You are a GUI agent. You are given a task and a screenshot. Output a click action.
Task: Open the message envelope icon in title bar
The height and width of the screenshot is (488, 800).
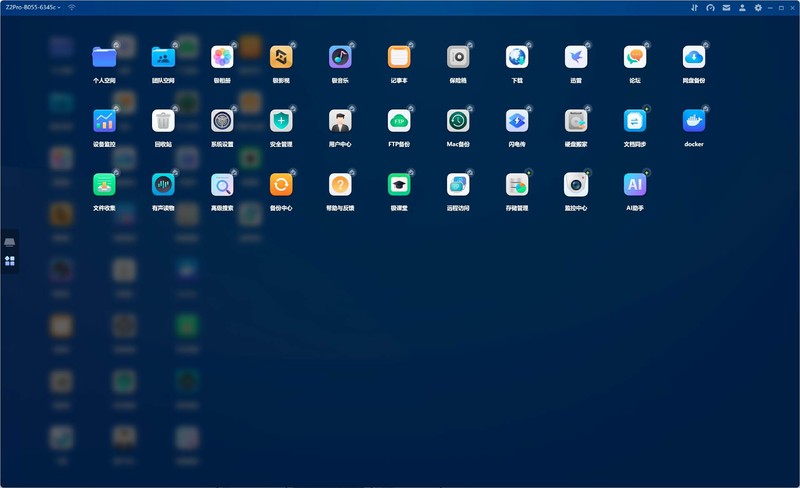click(726, 8)
